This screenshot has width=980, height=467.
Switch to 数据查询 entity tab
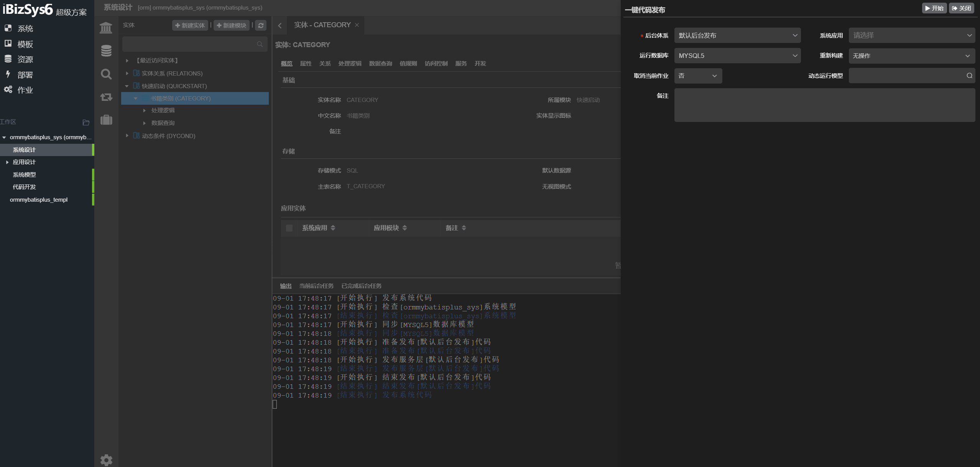380,64
